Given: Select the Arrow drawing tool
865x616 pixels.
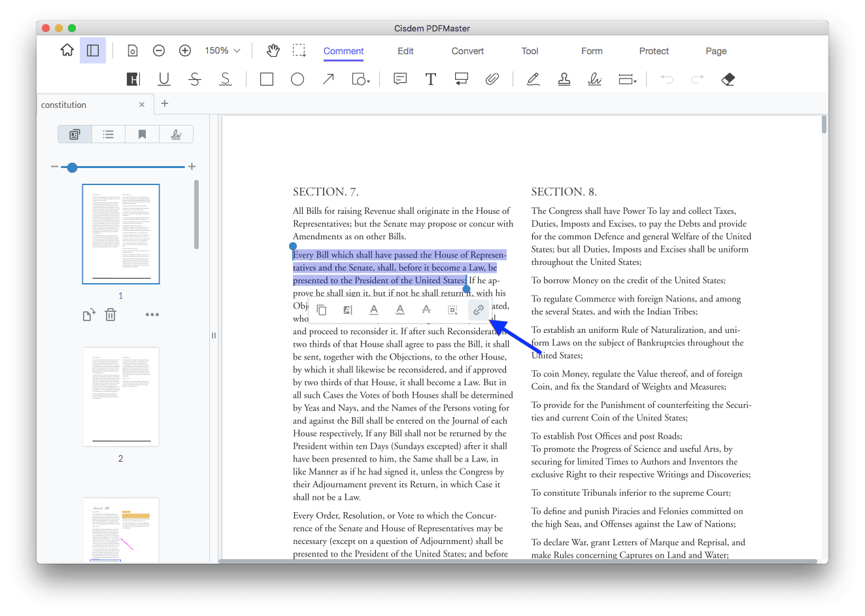Looking at the screenshot, I should 328,79.
